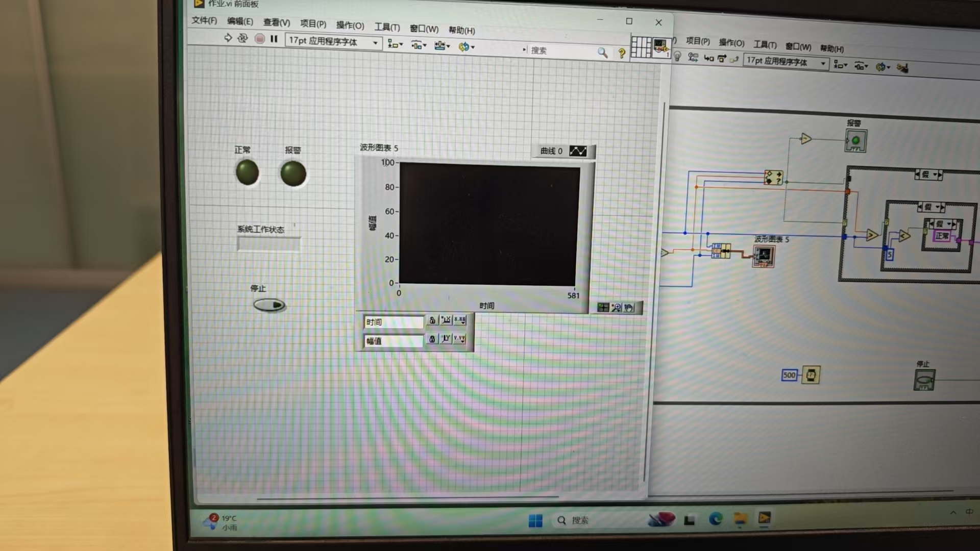The height and width of the screenshot is (551, 980).
Task: Toggle Highlight Execution lightbulb in block diagram
Action: [x=677, y=57]
